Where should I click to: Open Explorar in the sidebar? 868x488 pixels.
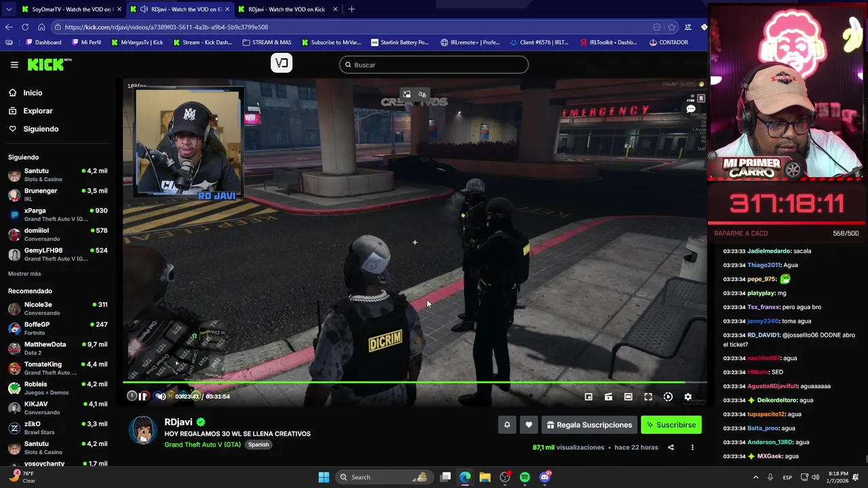[x=38, y=110]
